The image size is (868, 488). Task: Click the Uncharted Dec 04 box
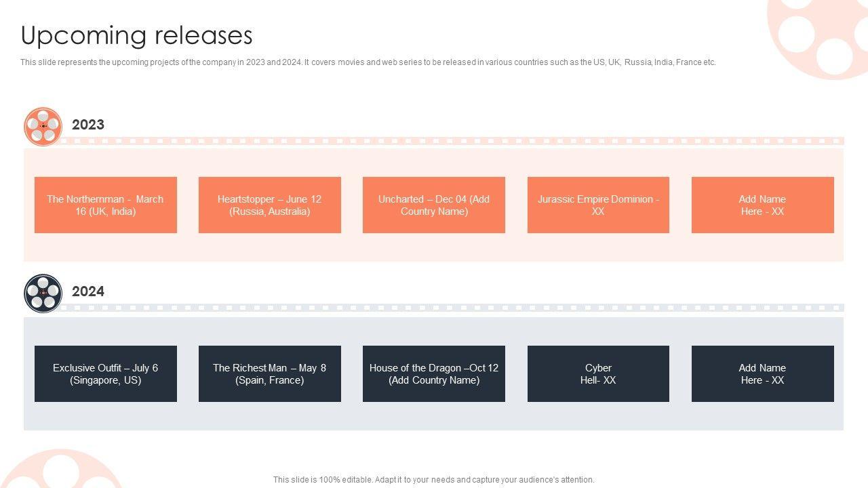click(x=433, y=205)
